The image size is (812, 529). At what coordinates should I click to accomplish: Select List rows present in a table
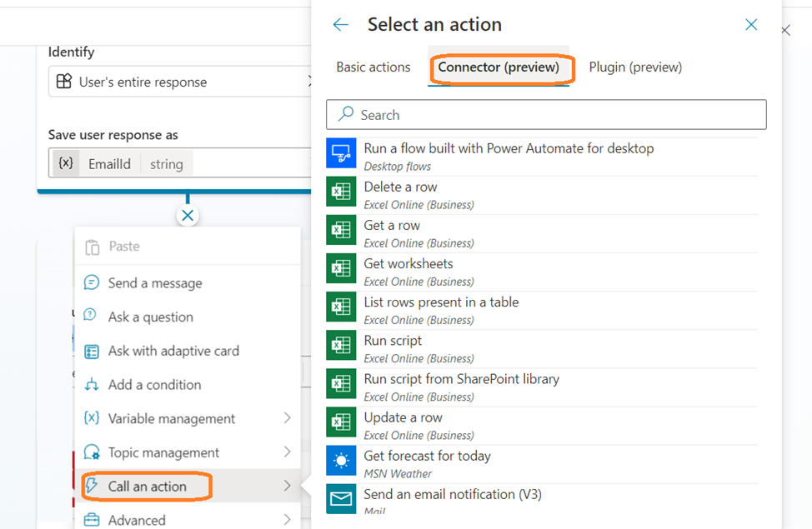point(441,302)
